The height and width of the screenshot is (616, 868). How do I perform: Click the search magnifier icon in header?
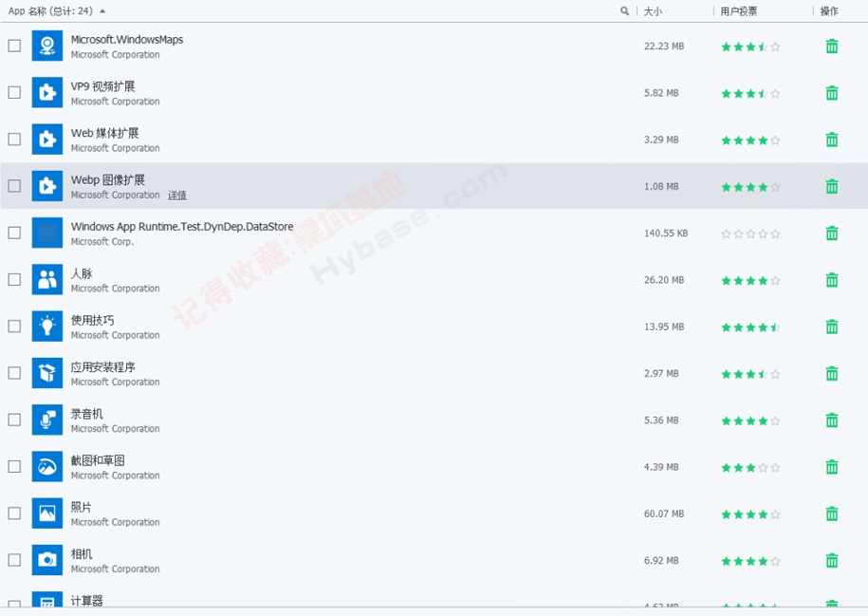click(x=624, y=11)
